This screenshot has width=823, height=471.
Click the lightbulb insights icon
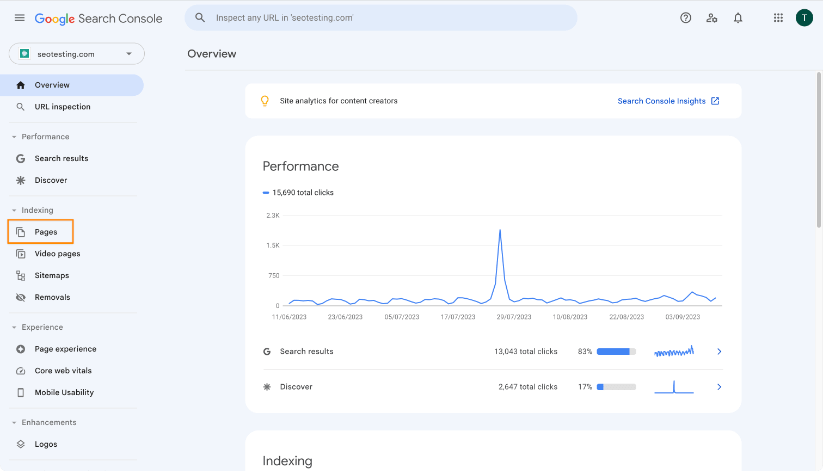[265, 101]
